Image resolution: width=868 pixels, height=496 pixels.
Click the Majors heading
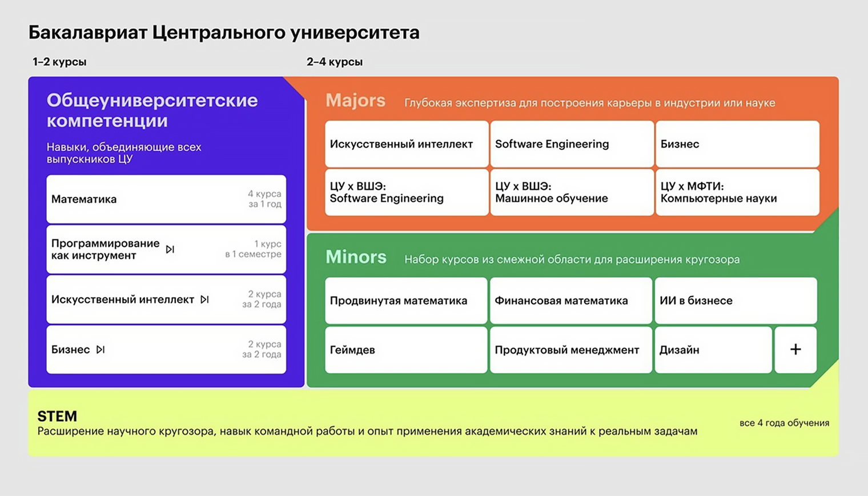tap(355, 101)
